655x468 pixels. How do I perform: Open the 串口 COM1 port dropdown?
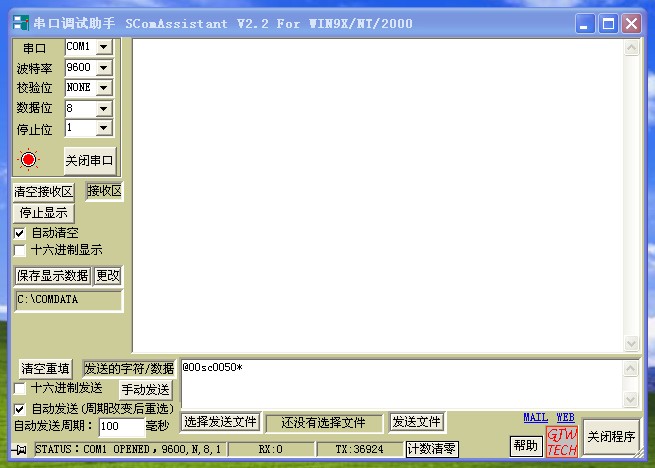pyautogui.click(x=104, y=47)
